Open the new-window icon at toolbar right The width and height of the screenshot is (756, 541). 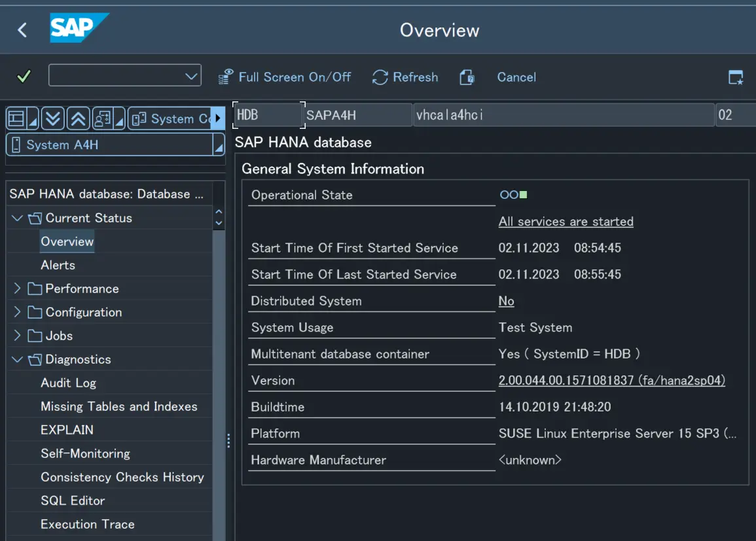[736, 77]
